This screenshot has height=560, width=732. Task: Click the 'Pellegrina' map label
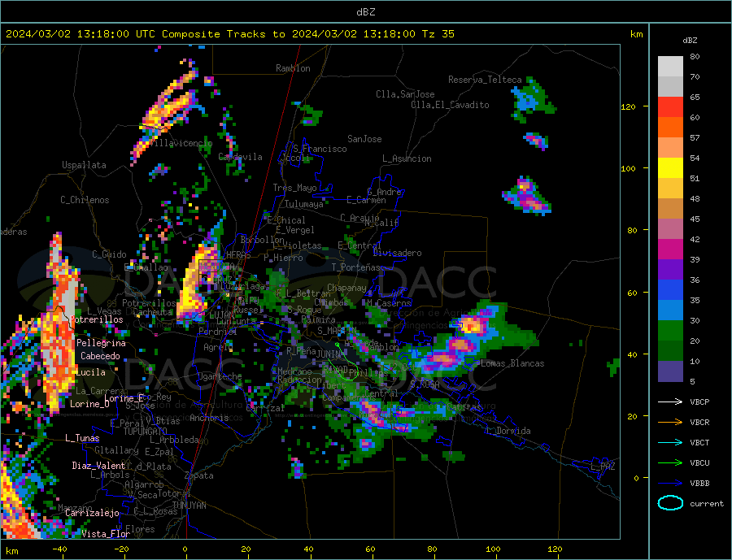102,343
